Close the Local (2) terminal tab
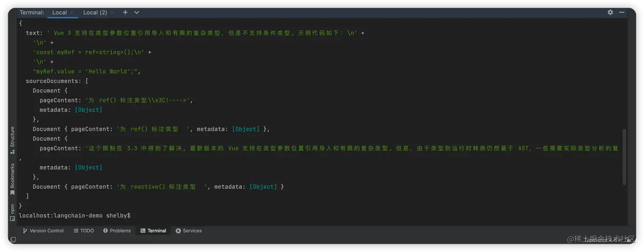Screen dimensions: 644x252 pyautogui.click(x=112, y=13)
